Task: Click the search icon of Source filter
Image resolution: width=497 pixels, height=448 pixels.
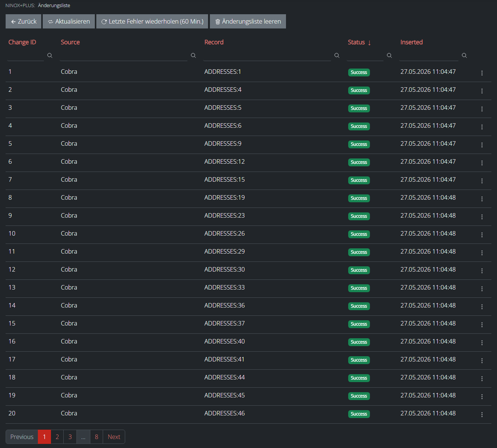Action: [x=193, y=55]
